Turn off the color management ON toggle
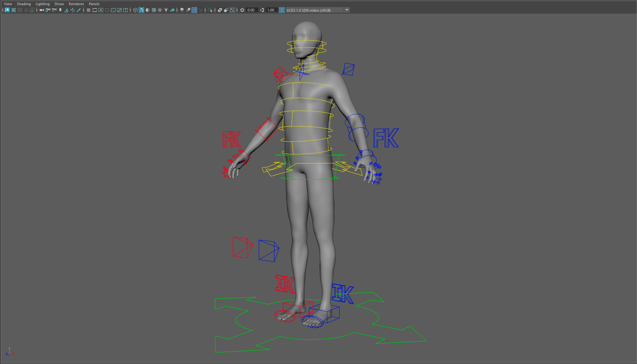Viewport: 637px width, 364px height. 282,10
